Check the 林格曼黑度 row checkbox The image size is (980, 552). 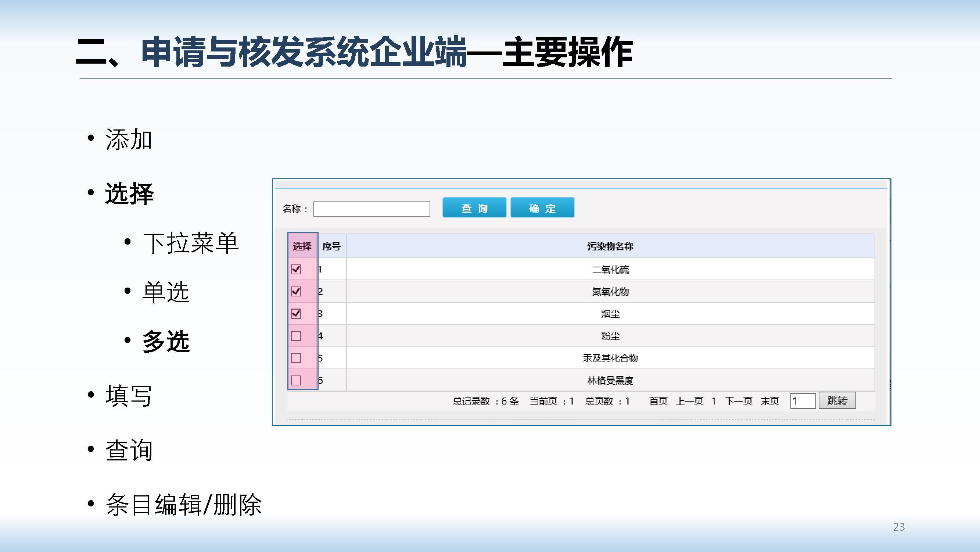pyautogui.click(x=296, y=380)
